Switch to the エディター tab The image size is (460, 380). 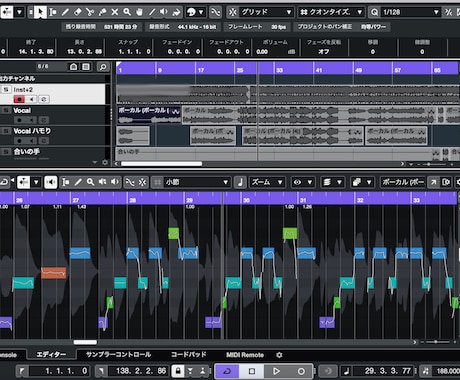tap(51, 354)
